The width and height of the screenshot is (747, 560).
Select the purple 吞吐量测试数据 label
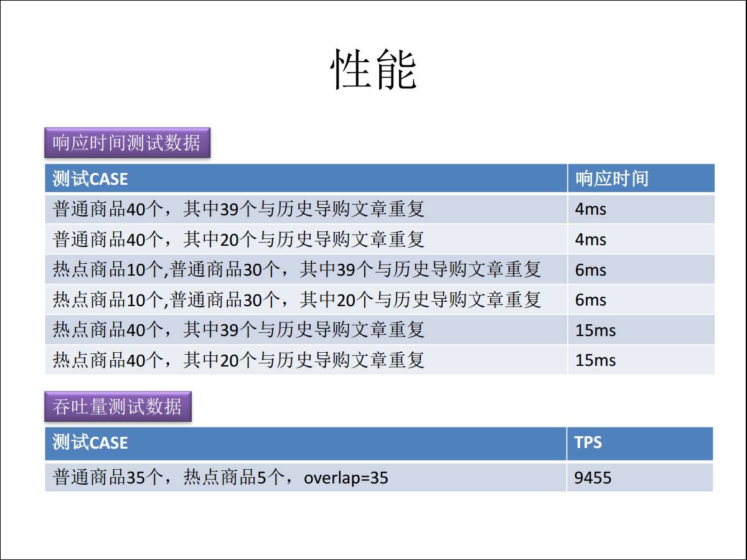point(118,407)
